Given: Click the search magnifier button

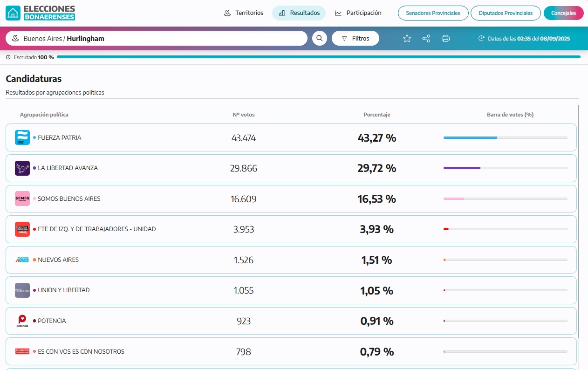Looking at the screenshot, I should tap(320, 38).
